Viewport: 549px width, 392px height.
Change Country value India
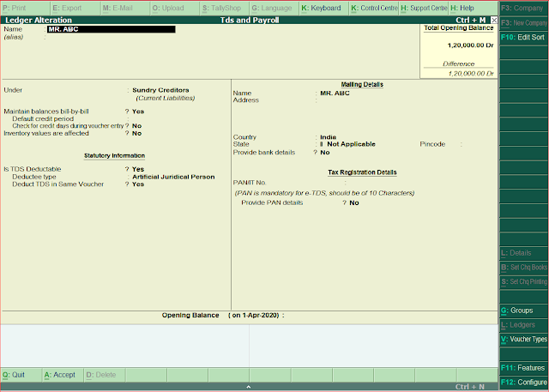pos(328,137)
